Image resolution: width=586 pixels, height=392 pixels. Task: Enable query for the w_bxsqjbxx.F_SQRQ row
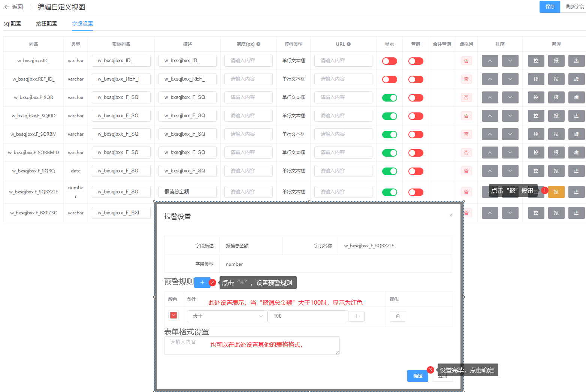pos(416,171)
